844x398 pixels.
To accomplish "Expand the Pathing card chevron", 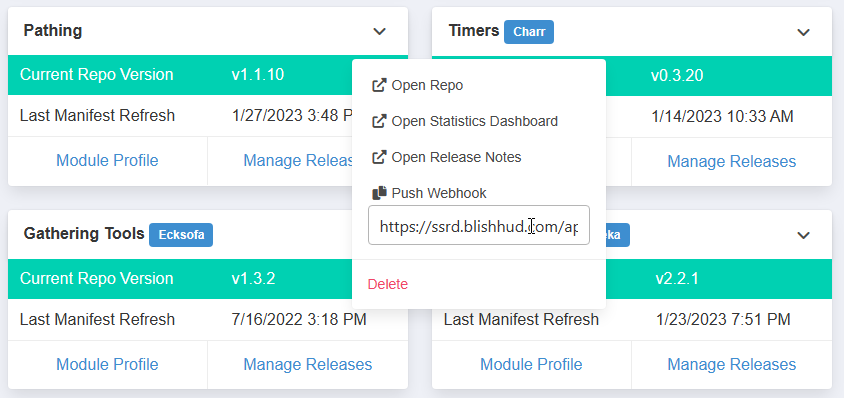I will (x=379, y=31).
